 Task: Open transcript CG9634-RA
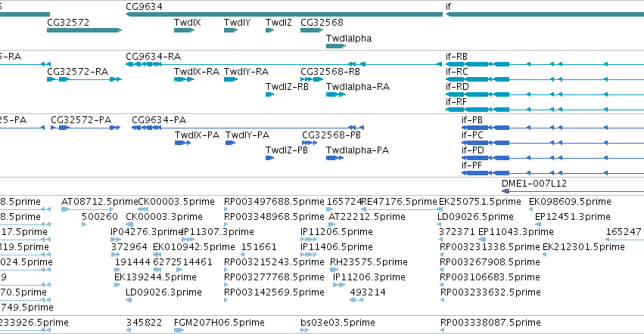click(284, 64)
